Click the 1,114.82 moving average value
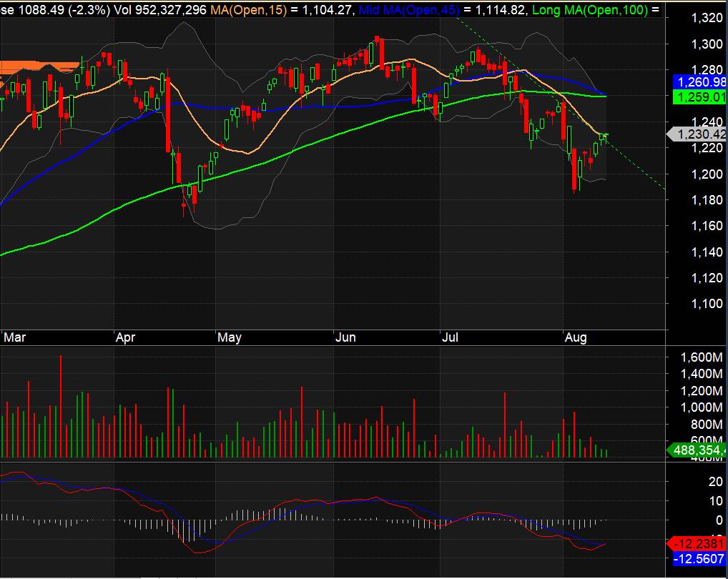The width and height of the screenshot is (728, 579). [500, 9]
